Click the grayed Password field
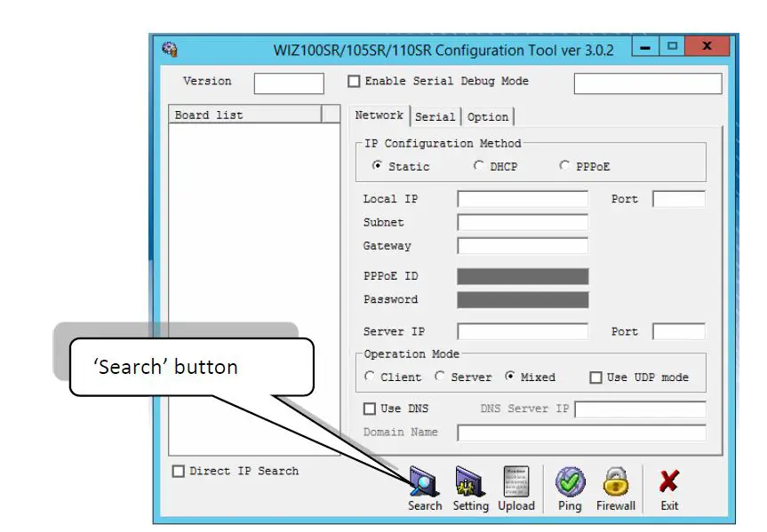This screenshot has height=532, width=767. click(x=523, y=300)
